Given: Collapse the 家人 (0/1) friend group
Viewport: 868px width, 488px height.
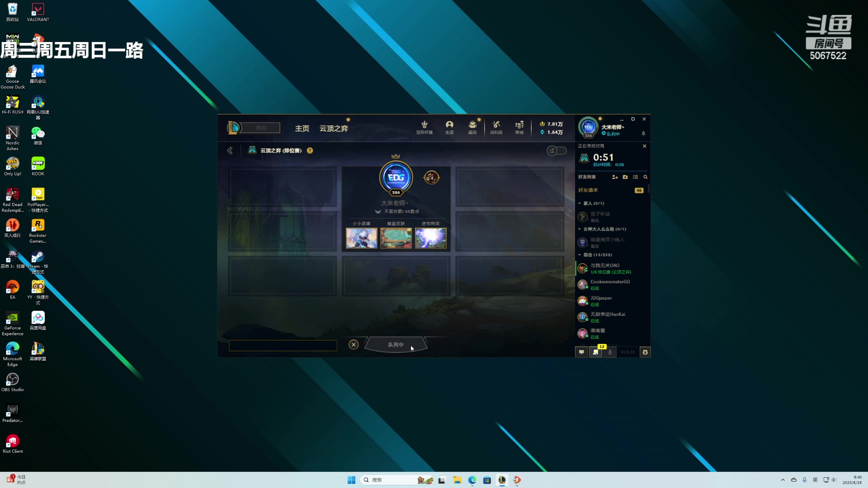Looking at the screenshot, I should tap(580, 203).
